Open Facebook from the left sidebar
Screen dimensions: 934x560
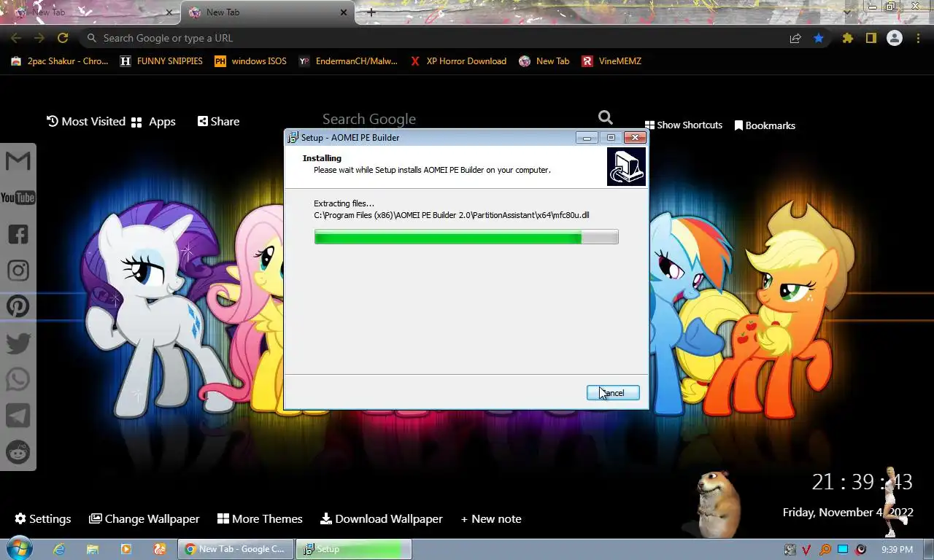[x=18, y=234]
